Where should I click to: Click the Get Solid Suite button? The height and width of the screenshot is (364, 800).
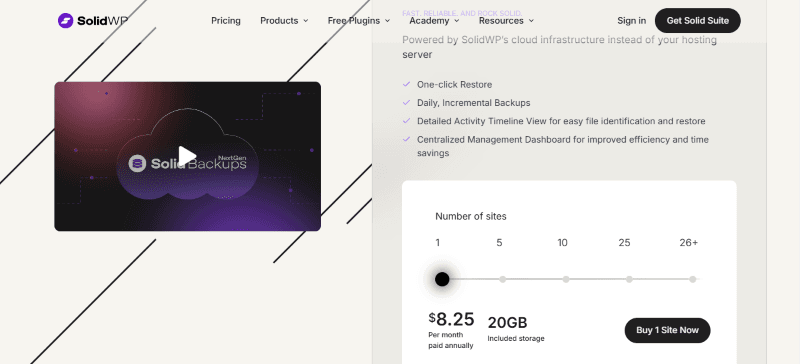pos(697,20)
